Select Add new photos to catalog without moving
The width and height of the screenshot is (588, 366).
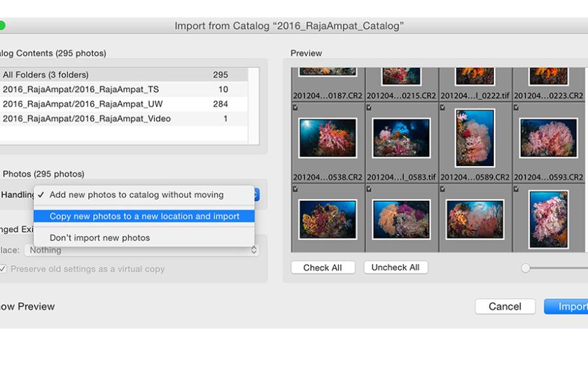[x=137, y=195]
